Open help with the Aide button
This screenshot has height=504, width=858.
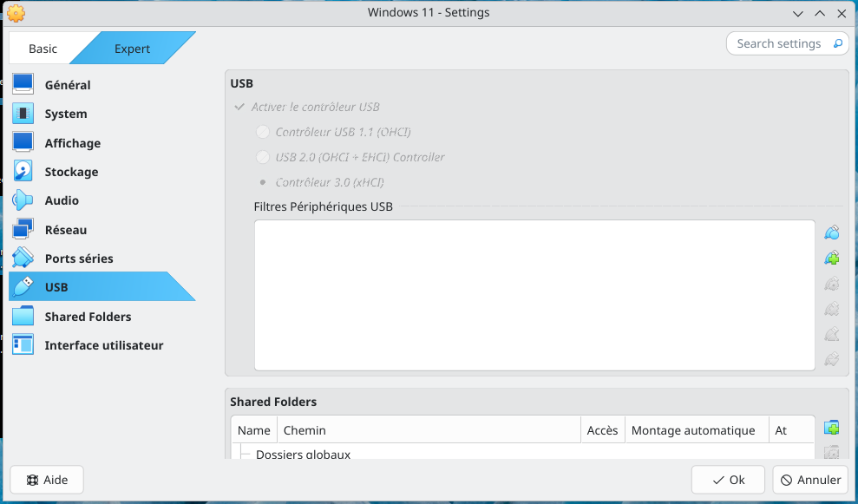click(46, 480)
